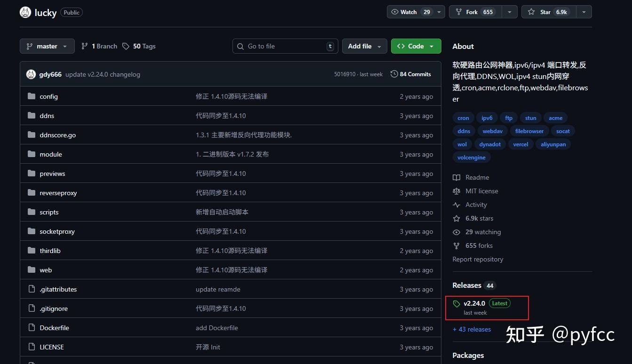632x364 pixels.
Task: Select the ddns topic tag
Action: [463, 131]
